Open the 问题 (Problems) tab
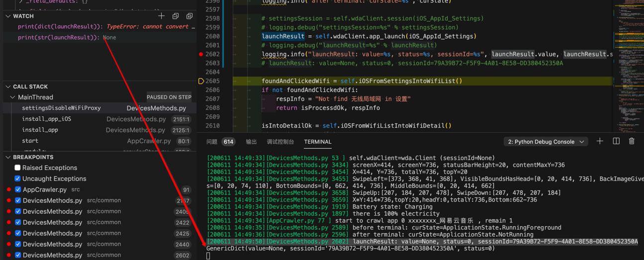 (x=212, y=142)
